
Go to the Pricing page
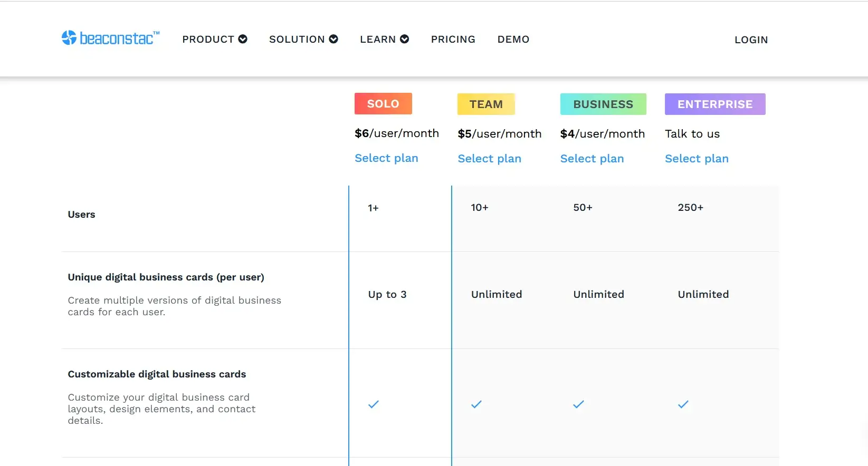453,40
